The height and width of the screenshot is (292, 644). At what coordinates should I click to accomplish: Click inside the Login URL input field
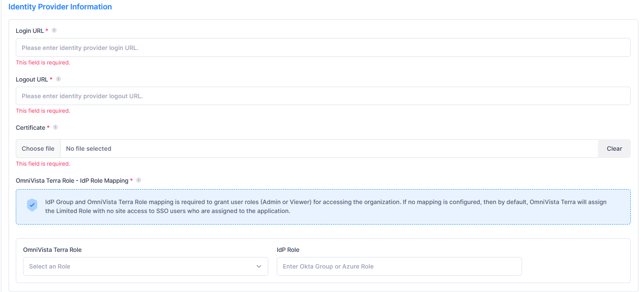(x=323, y=47)
